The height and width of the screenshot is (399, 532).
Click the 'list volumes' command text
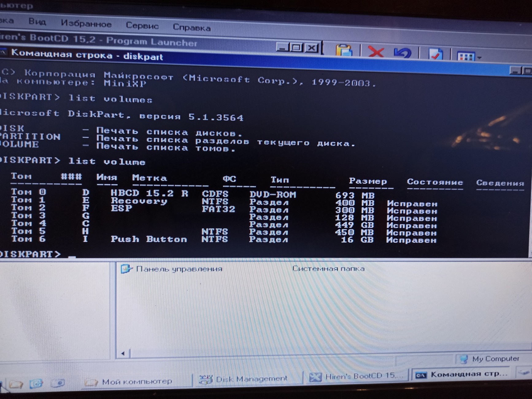pyautogui.click(x=110, y=99)
